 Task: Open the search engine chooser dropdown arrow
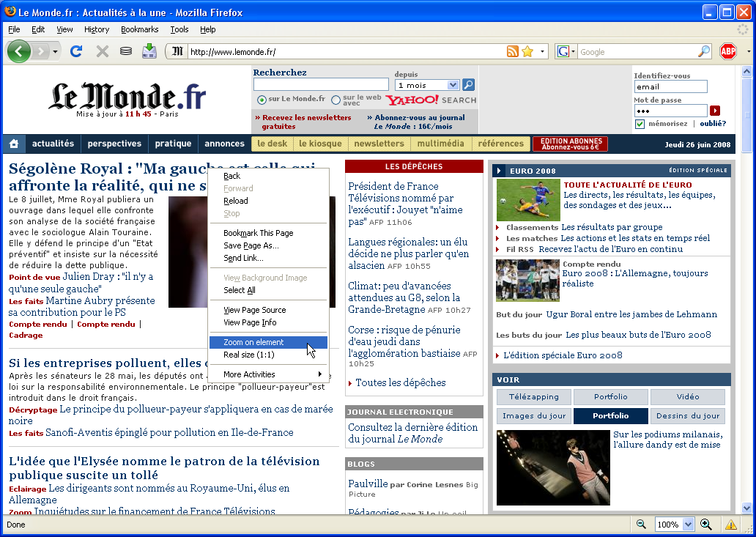(x=573, y=51)
